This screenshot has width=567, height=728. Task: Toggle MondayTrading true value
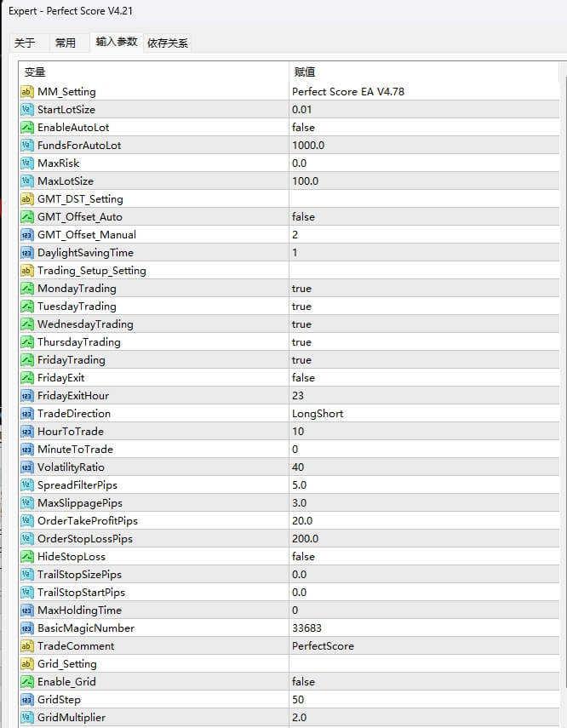tap(302, 289)
